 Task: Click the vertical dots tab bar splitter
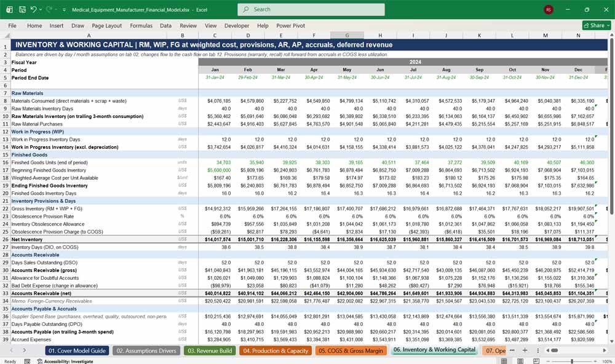(538, 350)
